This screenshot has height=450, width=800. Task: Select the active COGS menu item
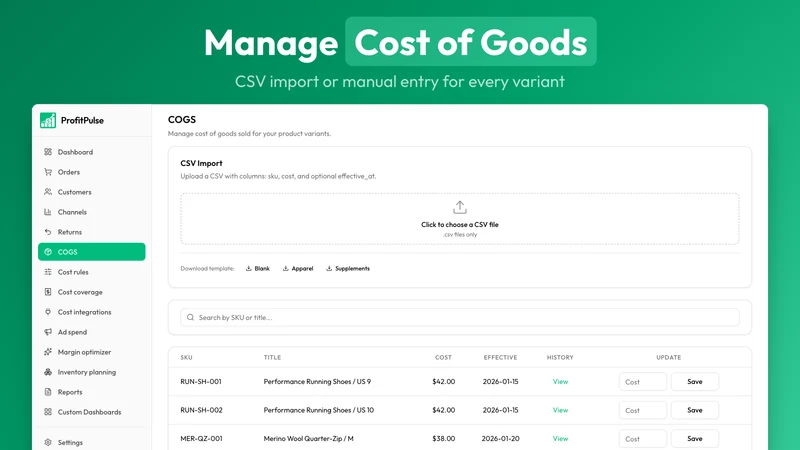pyautogui.click(x=91, y=252)
